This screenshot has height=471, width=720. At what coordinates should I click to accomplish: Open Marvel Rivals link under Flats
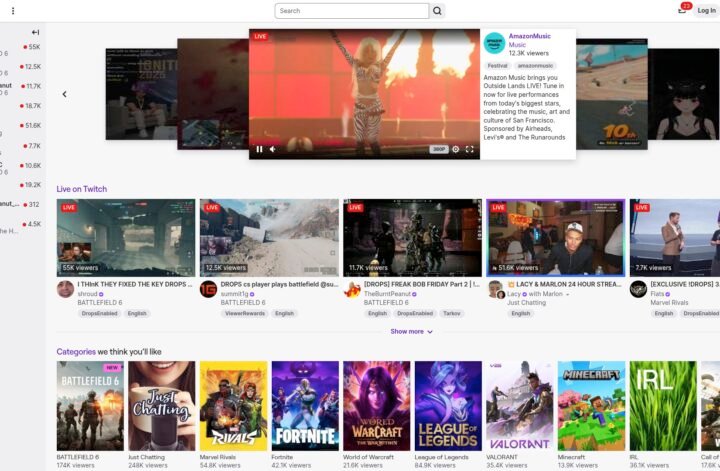[x=669, y=303]
